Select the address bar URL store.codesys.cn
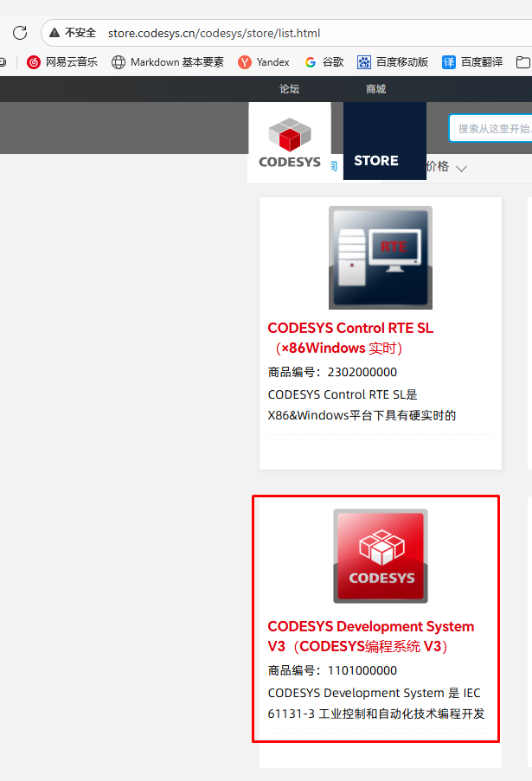The width and height of the screenshot is (532, 781). point(215,34)
